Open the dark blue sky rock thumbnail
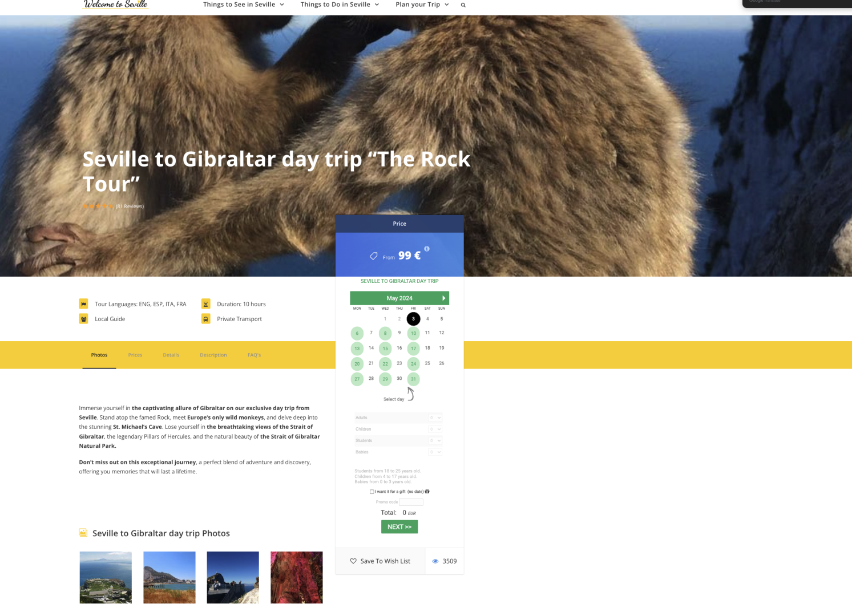 click(233, 577)
